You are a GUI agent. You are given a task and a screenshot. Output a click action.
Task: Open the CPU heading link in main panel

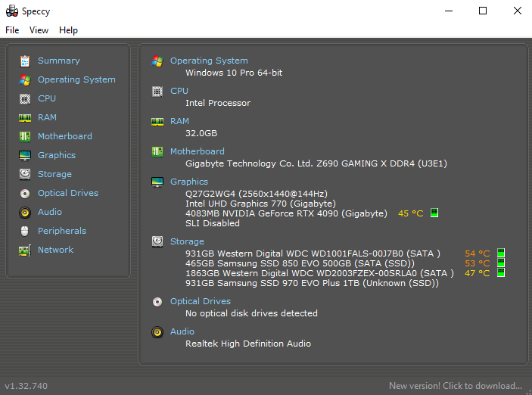coord(179,92)
